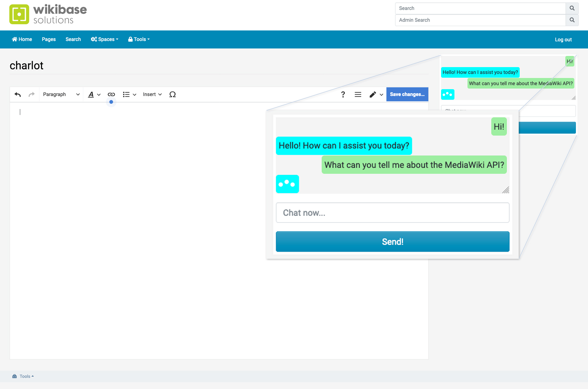Click inside the Chat now input box
Screen dimensions: 588x389
(392, 213)
